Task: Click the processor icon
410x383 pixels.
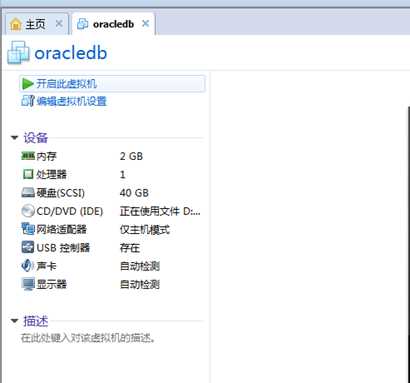Action: coord(28,174)
